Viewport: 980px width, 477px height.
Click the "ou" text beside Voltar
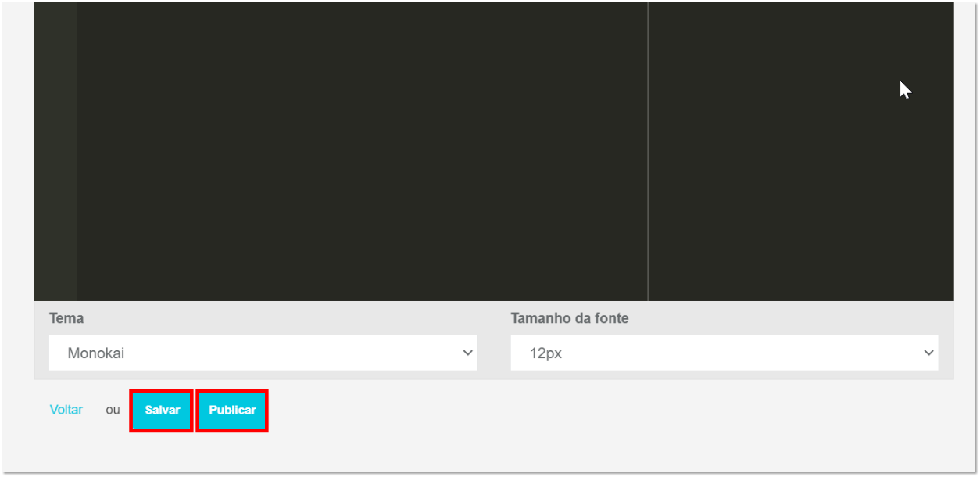(x=113, y=410)
